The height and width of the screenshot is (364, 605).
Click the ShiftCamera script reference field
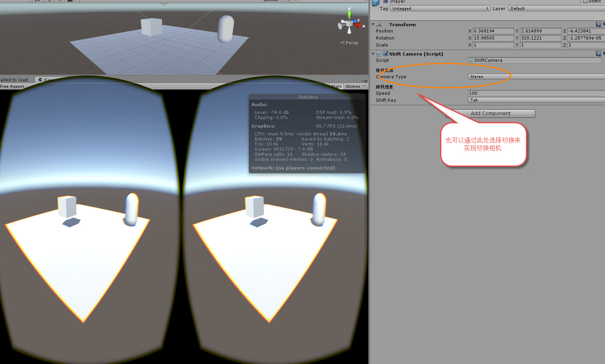[x=535, y=60]
